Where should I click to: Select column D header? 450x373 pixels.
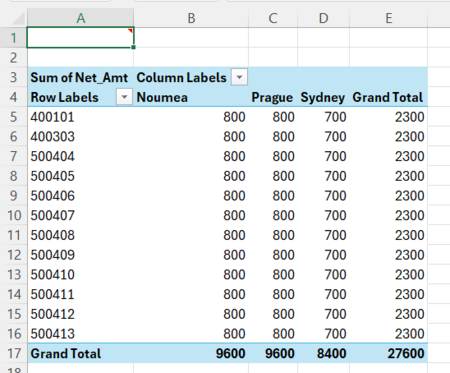(323, 18)
